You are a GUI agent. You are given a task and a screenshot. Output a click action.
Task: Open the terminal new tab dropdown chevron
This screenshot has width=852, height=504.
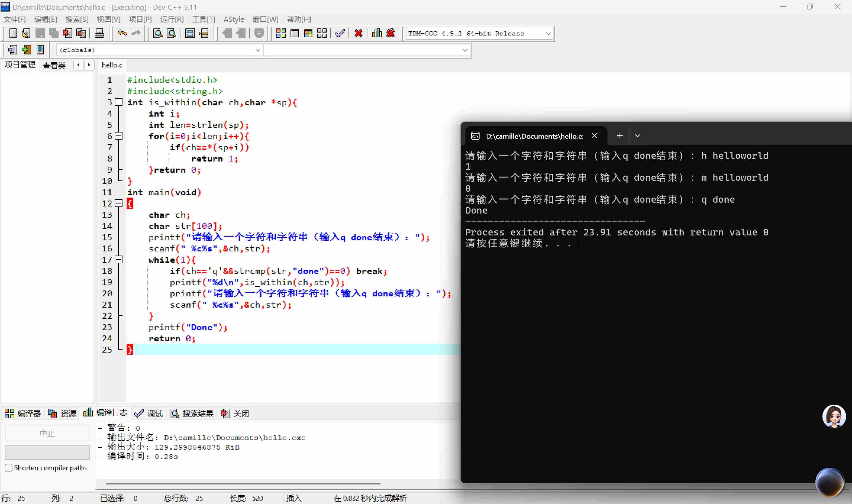click(x=638, y=136)
